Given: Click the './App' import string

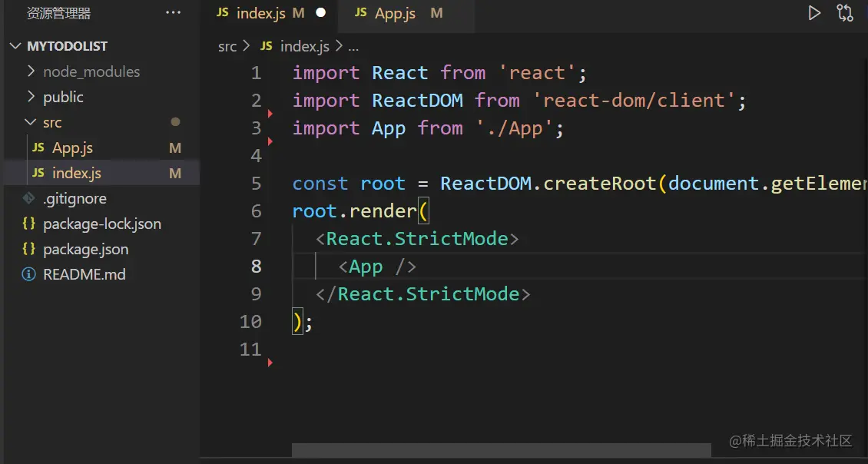Looking at the screenshot, I should pyautogui.click(x=514, y=128).
